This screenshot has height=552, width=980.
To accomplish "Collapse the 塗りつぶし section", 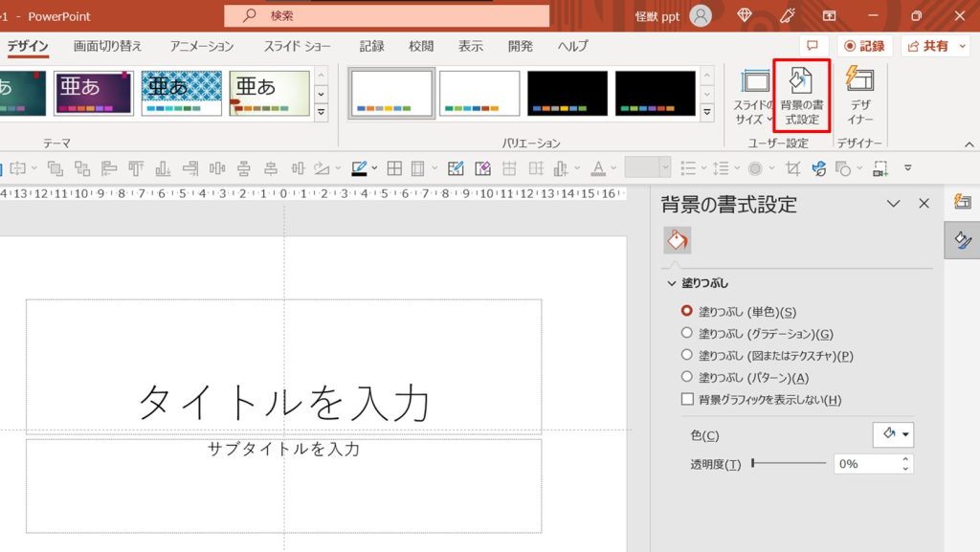I will pyautogui.click(x=672, y=283).
